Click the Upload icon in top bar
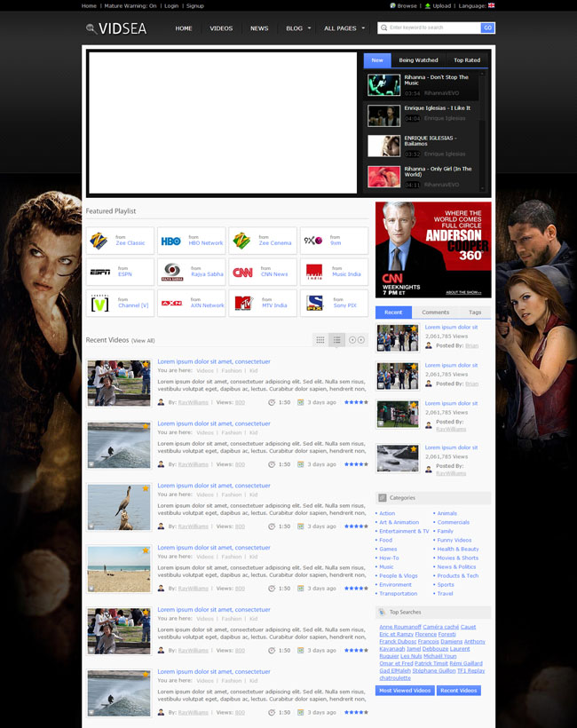 pyautogui.click(x=427, y=5)
